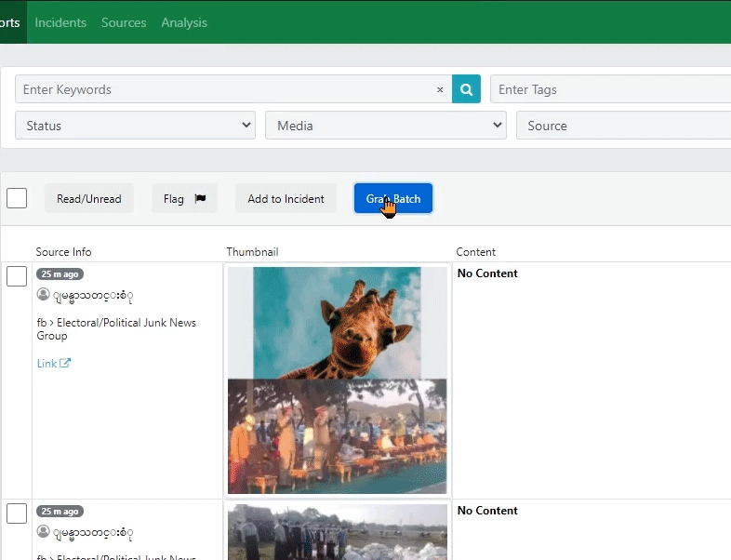
Task: Toggle the select-all checkbox in toolbar
Action: tap(17, 198)
